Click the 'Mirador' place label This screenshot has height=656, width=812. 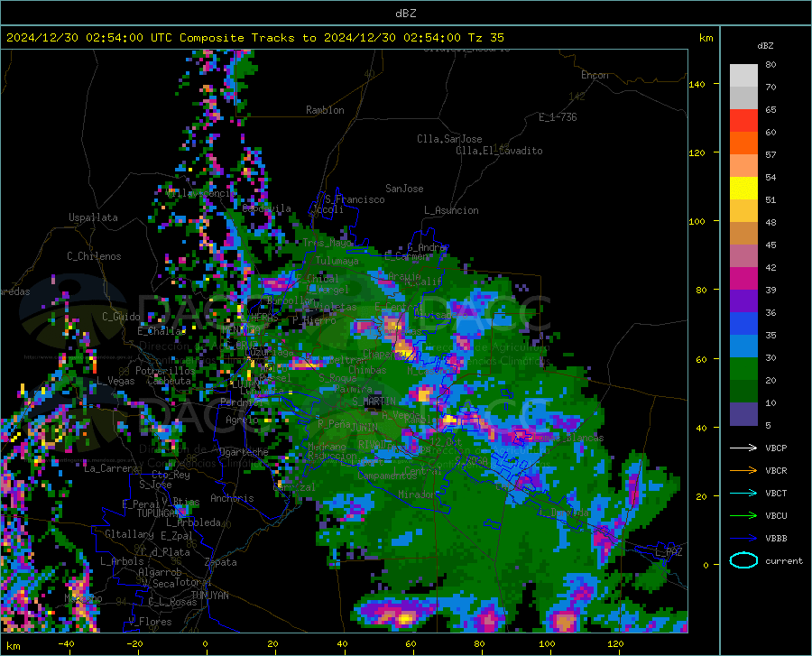tap(417, 494)
